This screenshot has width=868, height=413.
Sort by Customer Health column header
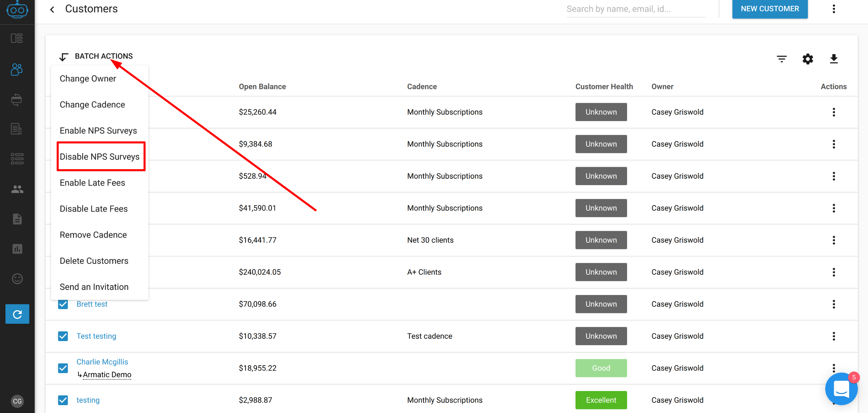coord(604,87)
